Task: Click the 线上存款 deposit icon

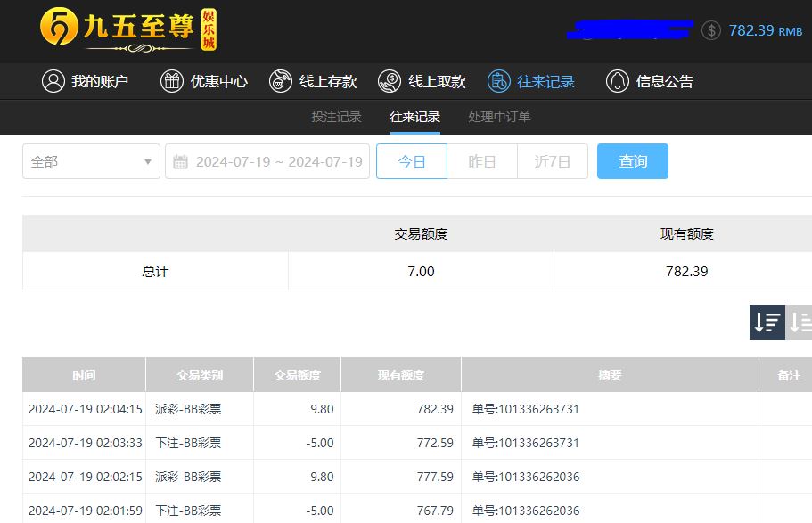Action: (x=281, y=81)
